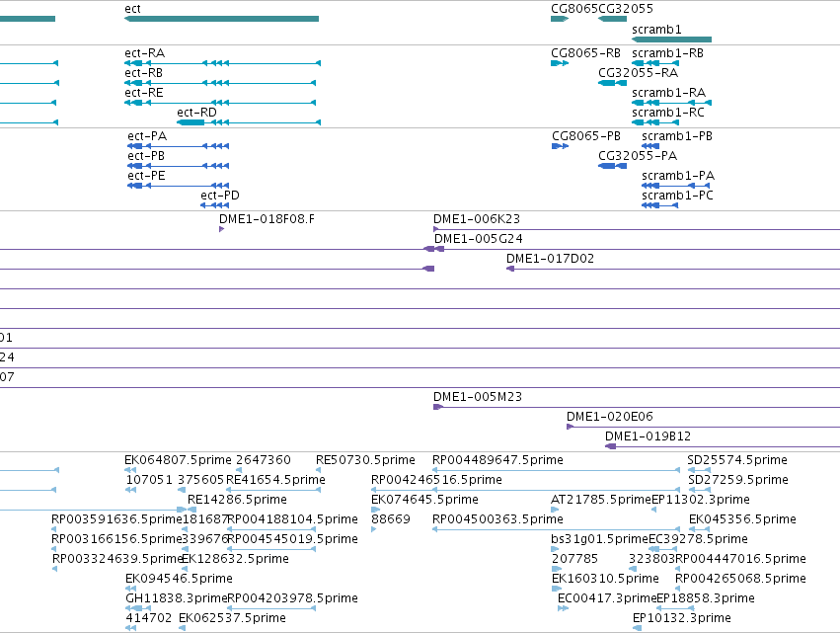
Task: Click the DME1-017D02 clone label
Action: tap(550, 259)
